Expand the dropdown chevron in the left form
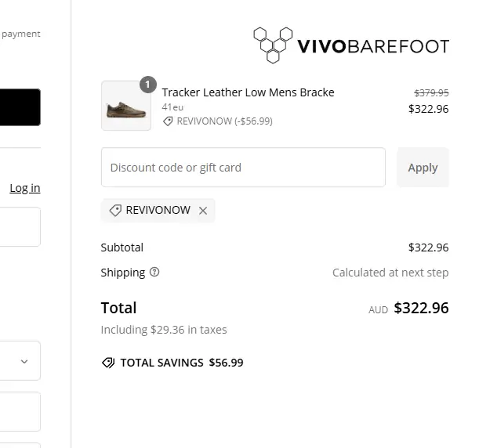This screenshot has height=448, width=479. tap(24, 361)
